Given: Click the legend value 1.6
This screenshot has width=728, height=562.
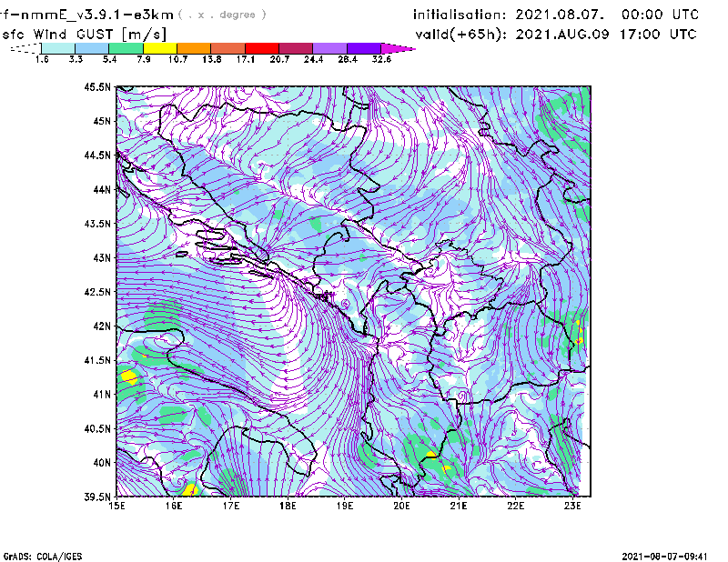Looking at the screenshot, I should coord(42,59).
